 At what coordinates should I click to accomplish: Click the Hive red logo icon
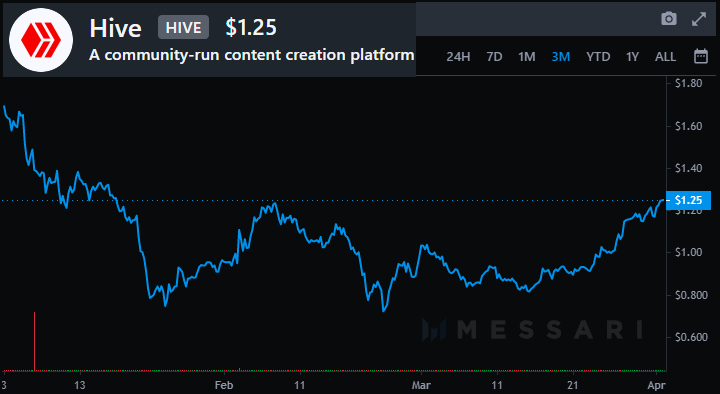tap(41, 40)
